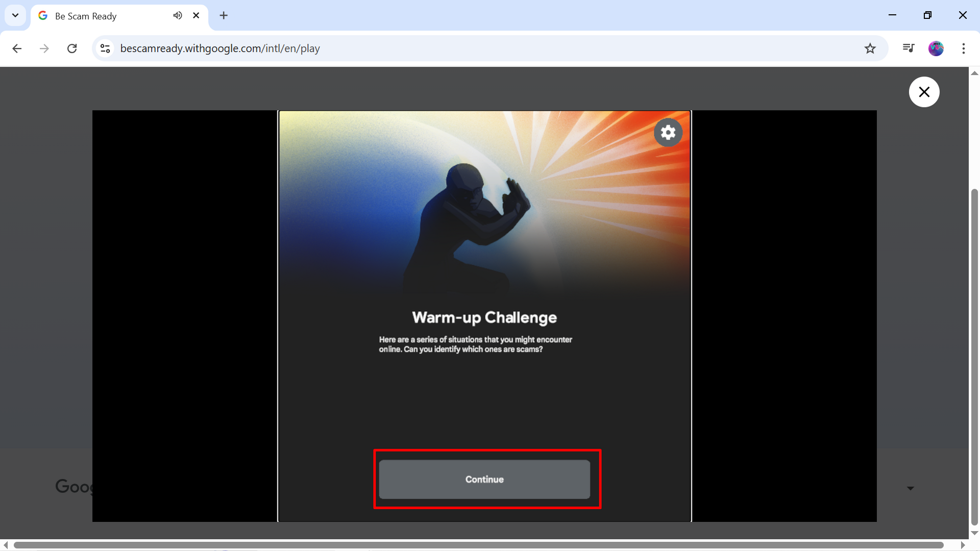Open Chrome three-dot menu
The image size is (980, 551).
pos(963,48)
